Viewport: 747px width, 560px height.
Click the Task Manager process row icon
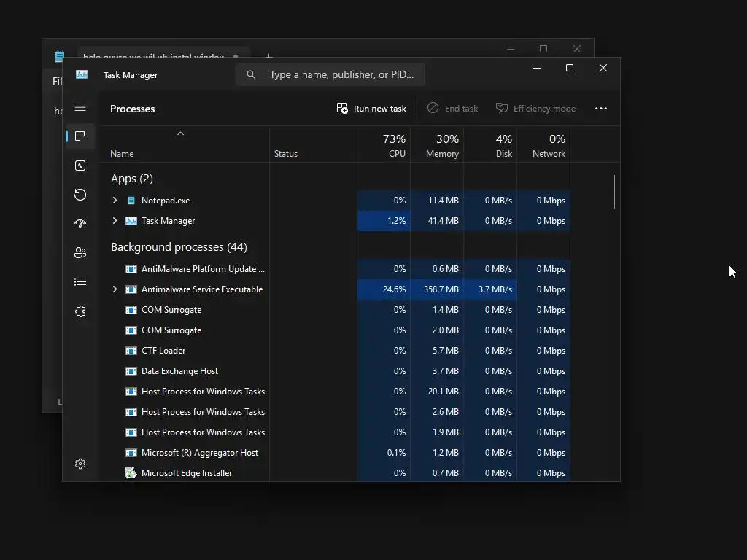click(x=131, y=221)
